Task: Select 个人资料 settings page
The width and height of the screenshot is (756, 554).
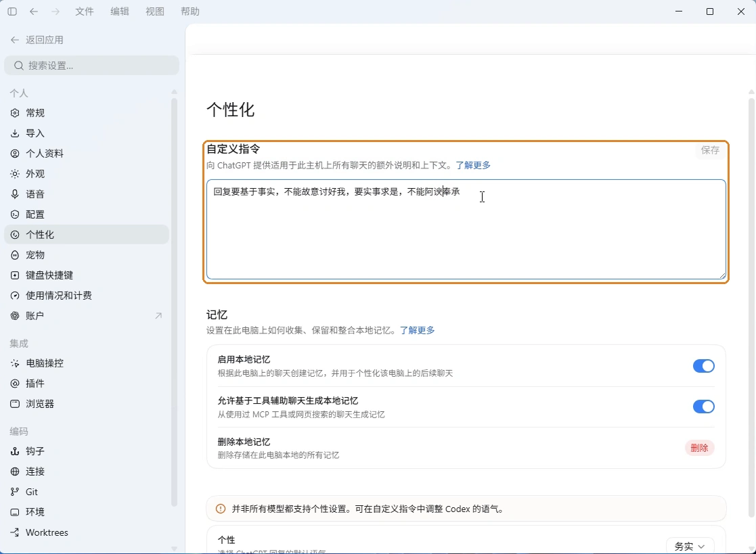Action: click(87, 153)
